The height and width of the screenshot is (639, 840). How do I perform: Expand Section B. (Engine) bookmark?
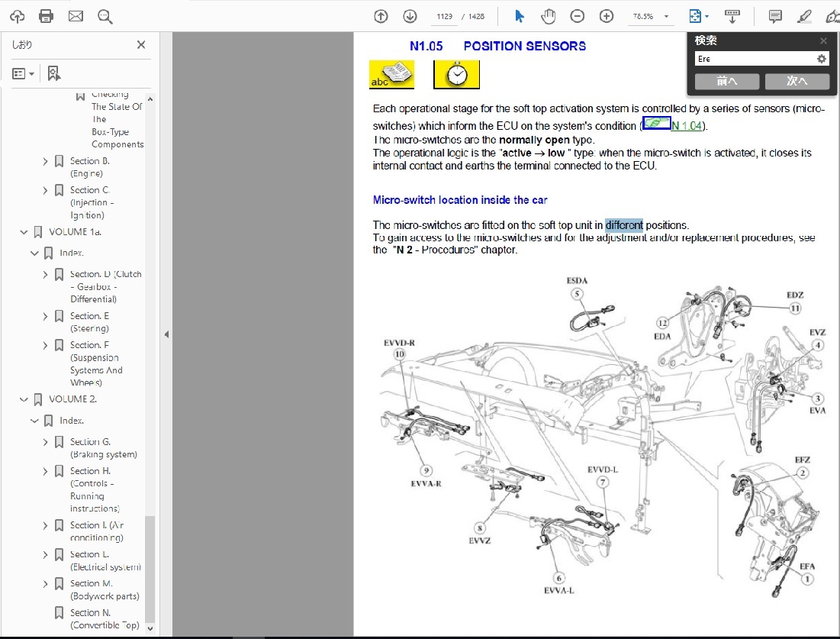[45, 161]
